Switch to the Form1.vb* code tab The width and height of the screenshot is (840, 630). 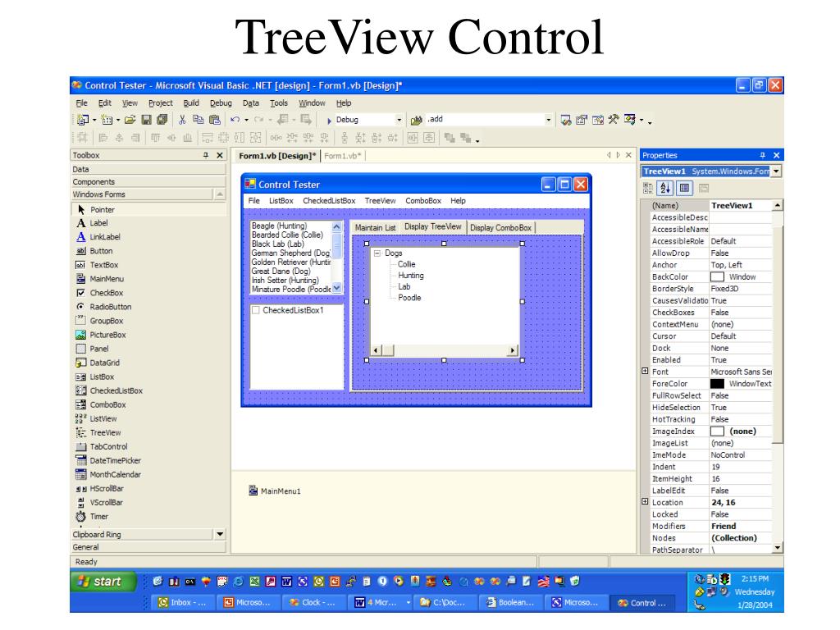[x=342, y=156]
